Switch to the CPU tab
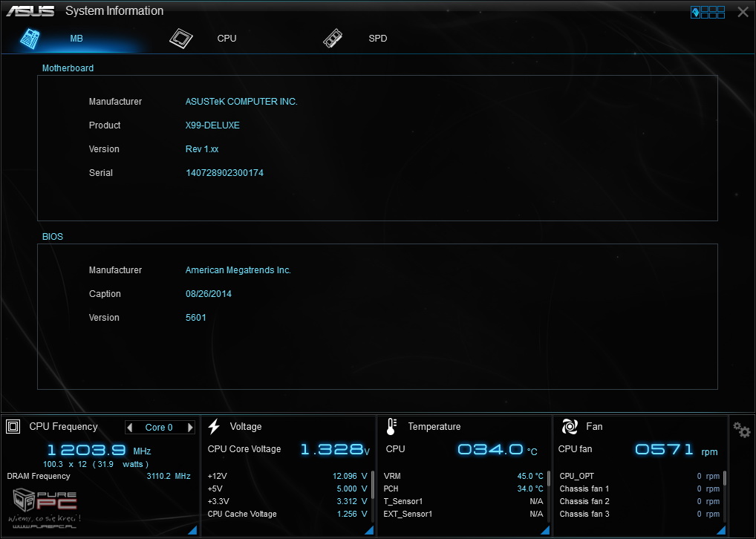The height and width of the screenshot is (539, 756). tap(227, 39)
